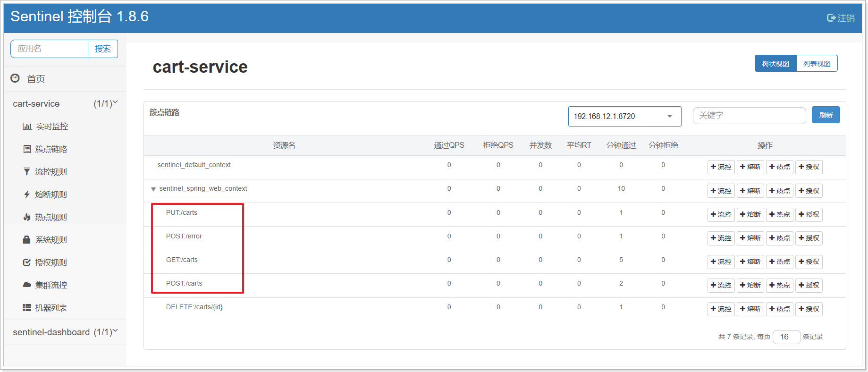Add 授权 rule for POST:/error

tap(809, 238)
